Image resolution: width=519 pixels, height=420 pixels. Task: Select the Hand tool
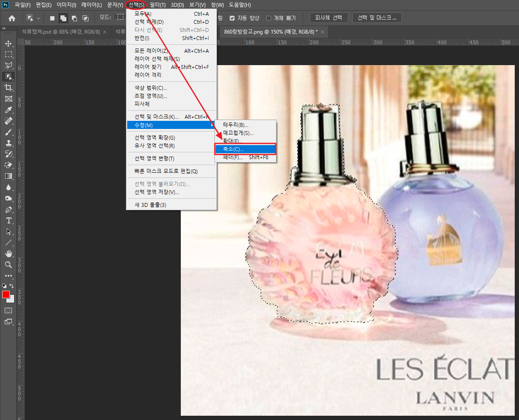pos(9,254)
